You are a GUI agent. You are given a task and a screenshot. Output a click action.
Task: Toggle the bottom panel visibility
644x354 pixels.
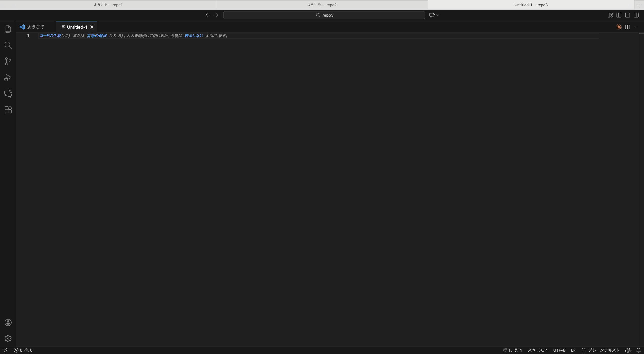[627, 15]
